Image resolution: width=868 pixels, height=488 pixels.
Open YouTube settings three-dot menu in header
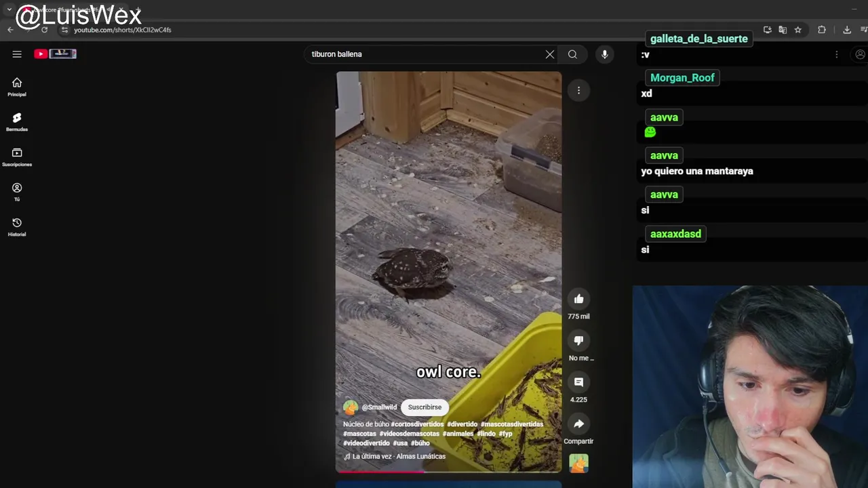(836, 54)
